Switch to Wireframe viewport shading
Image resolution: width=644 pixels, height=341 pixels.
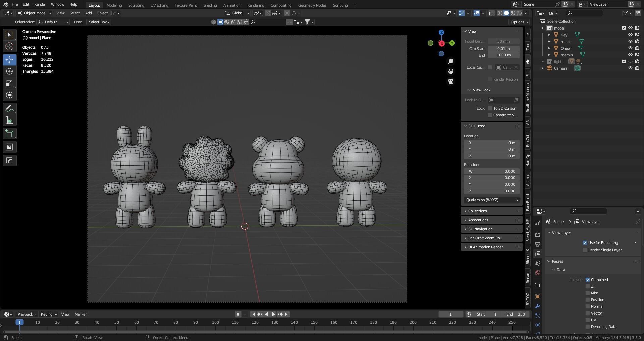[500, 13]
